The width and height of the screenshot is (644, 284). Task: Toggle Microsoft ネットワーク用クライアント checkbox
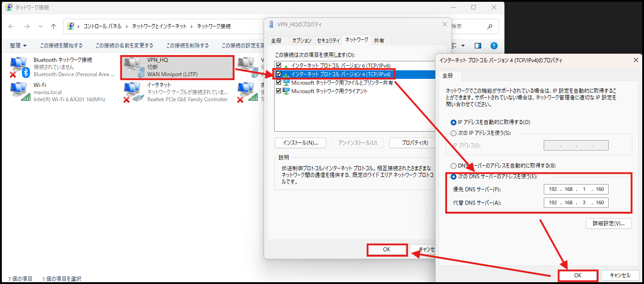pyautogui.click(x=278, y=90)
